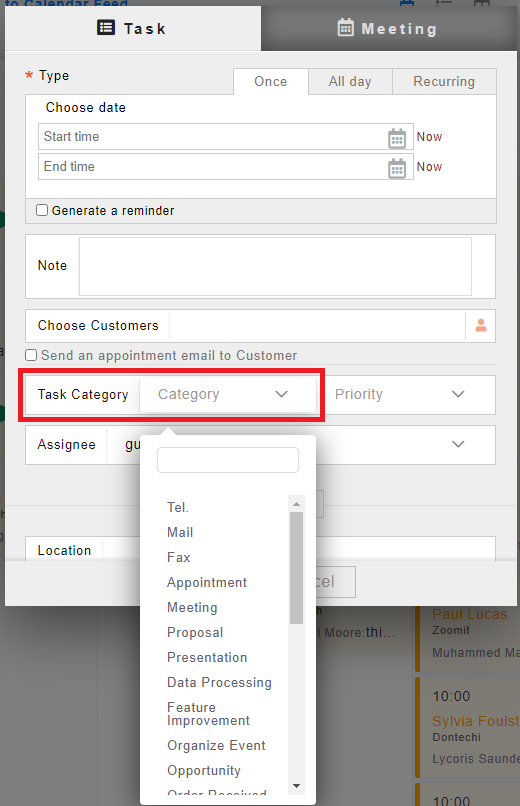Click the category search input field
Image resolution: width=520 pixels, height=806 pixels.
228,460
